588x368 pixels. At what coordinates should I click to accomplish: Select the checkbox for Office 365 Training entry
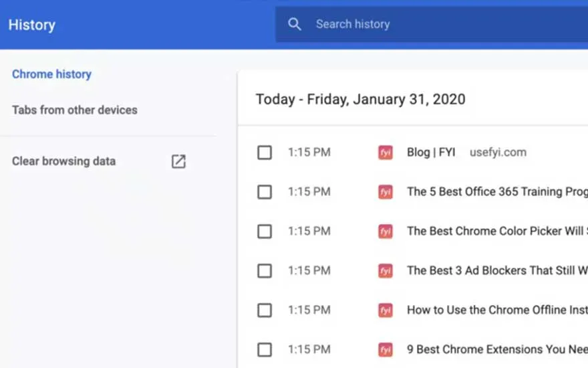(x=265, y=192)
